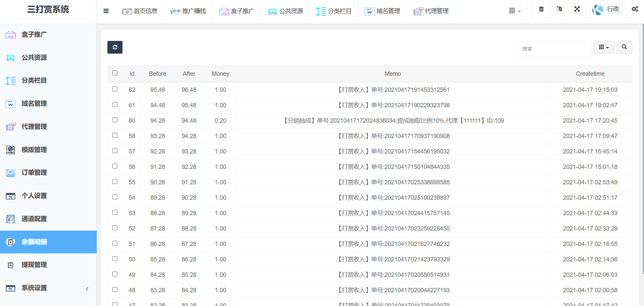Screen dimensions: 644x306
Task: Click the language translate icon
Action: point(559,9)
